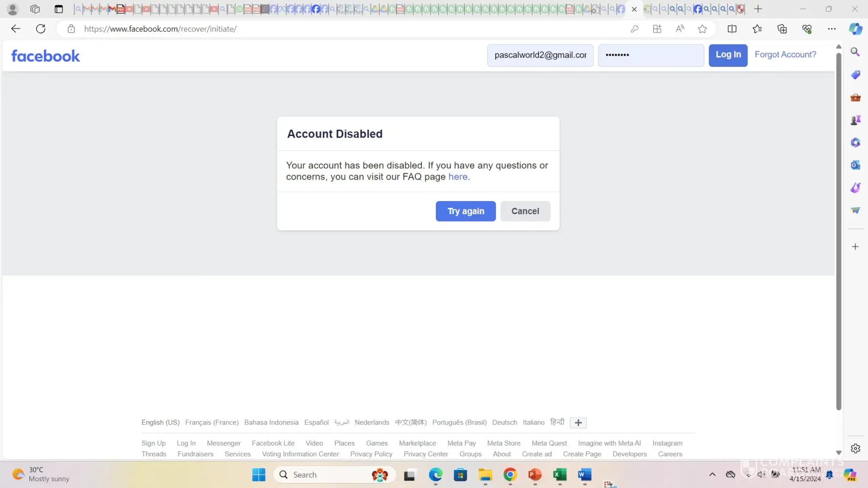Screen dimensions: 868x488
Task: Click the browser back arrow
Action: [16, 29]
